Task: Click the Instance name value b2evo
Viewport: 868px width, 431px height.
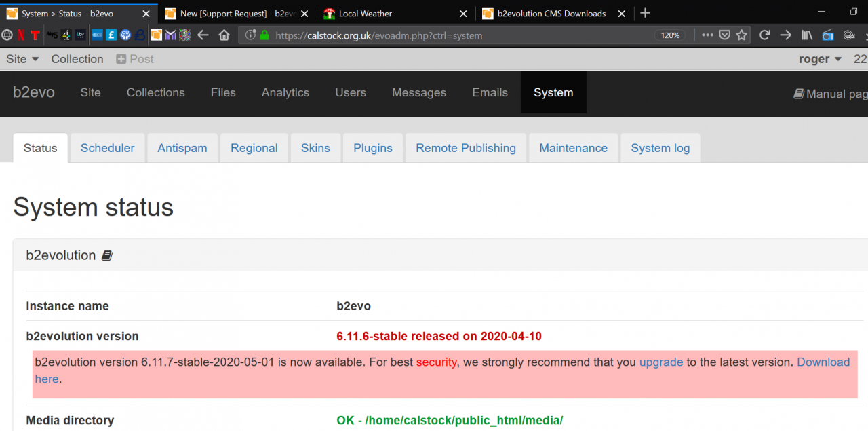Action: click(x=353, y=306)
